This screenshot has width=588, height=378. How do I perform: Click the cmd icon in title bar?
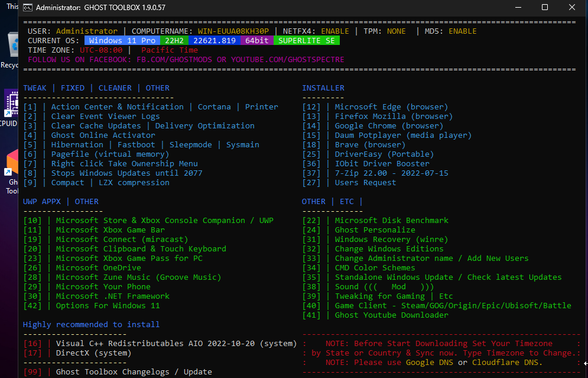27,8
